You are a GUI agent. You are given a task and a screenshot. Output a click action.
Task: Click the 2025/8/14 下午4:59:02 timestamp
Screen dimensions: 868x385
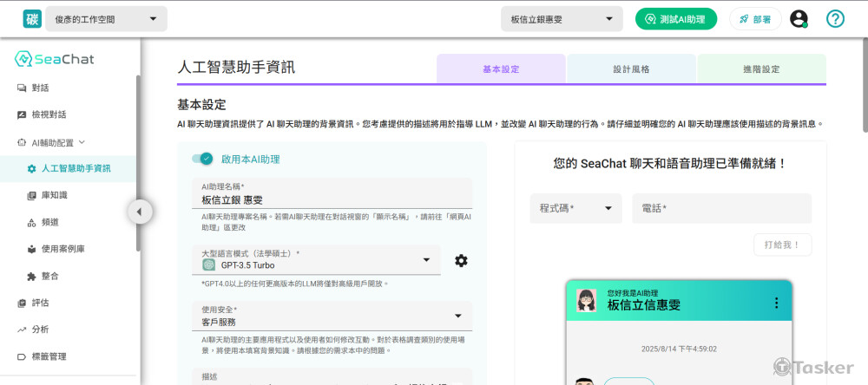coord(679,349)
